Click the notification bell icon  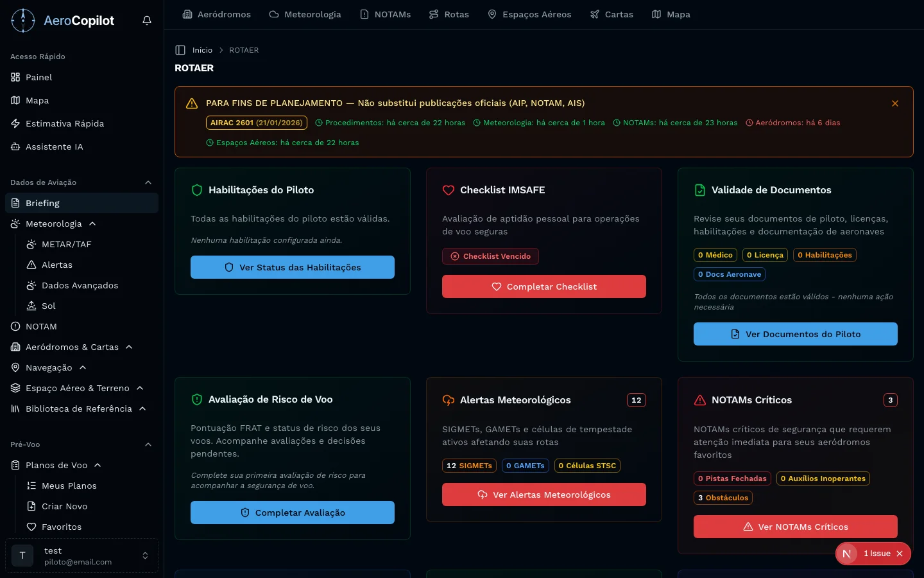(x=147, y=21)
